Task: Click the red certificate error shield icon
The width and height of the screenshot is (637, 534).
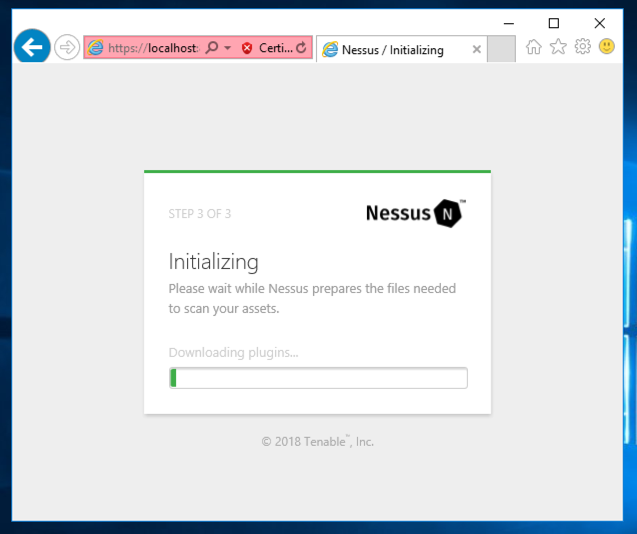Action: coord(247,48)
